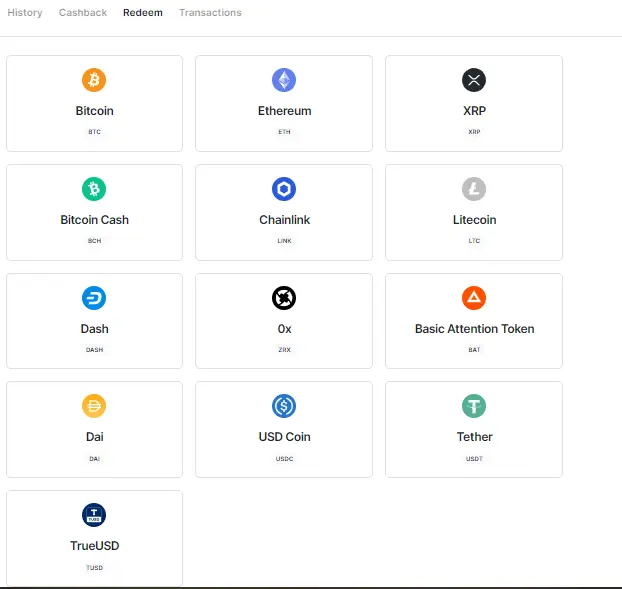This screenshot has width=622, height=589.
Task: Click the USDT ticker text
Action: [x=474, y=459]
